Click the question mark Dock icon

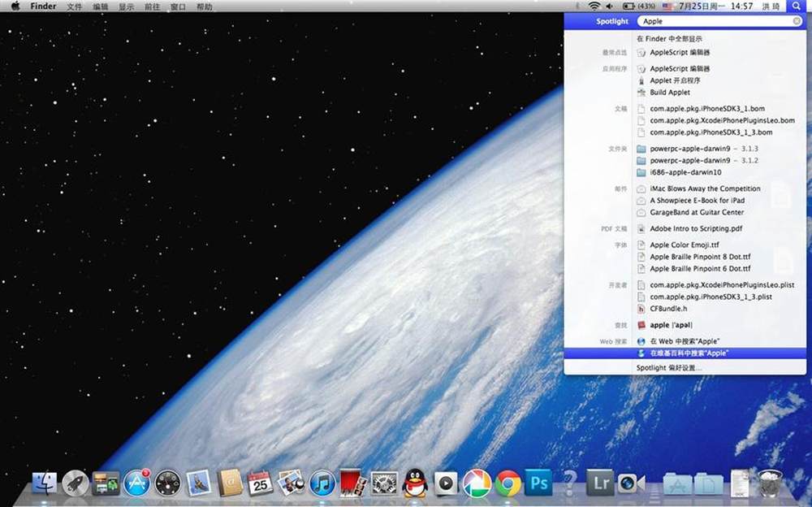coord(569,483)
